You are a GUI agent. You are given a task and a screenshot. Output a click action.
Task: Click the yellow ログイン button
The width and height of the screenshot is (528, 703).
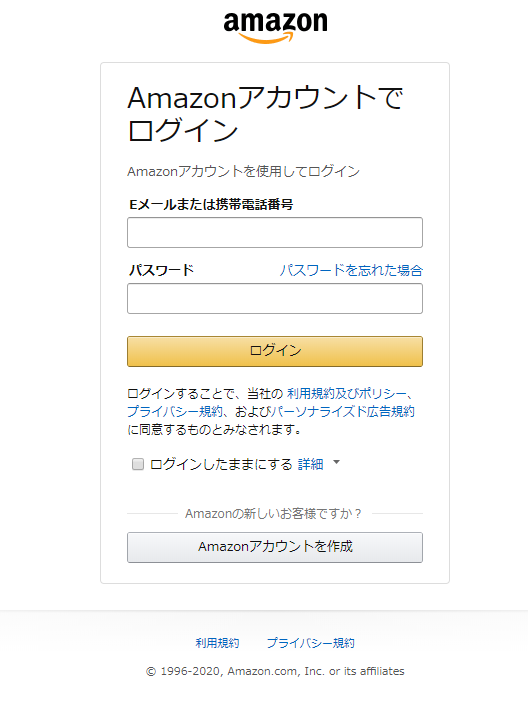tap(275, 351)
